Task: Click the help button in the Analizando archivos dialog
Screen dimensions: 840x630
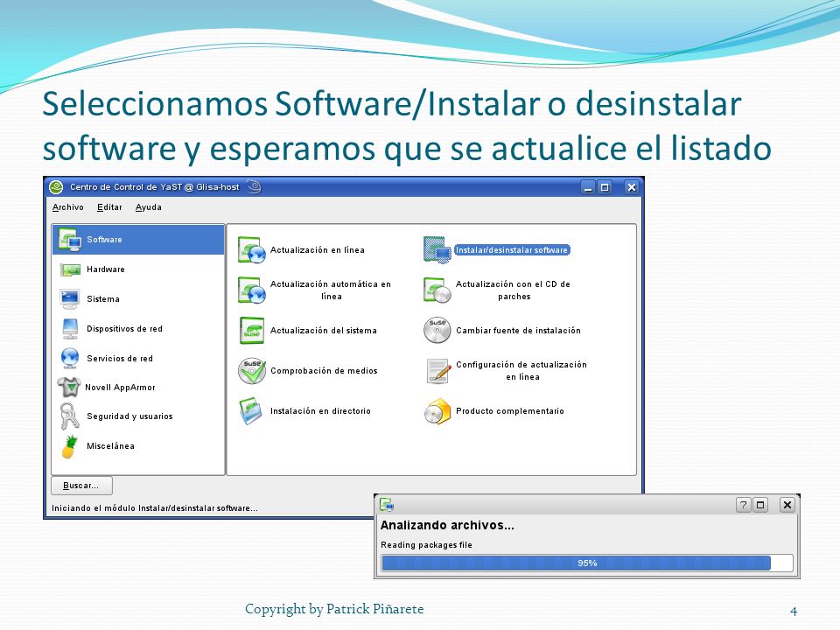Action: point(743,505)
